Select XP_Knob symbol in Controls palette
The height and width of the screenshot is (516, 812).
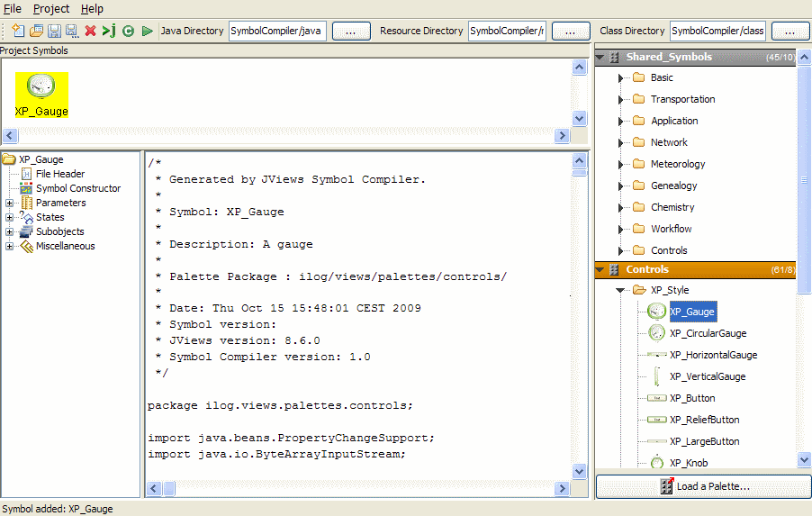[688, 463]
